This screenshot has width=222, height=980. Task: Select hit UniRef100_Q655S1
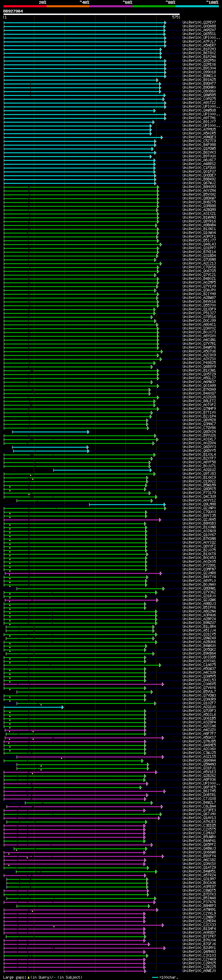(x=199, y=34)
